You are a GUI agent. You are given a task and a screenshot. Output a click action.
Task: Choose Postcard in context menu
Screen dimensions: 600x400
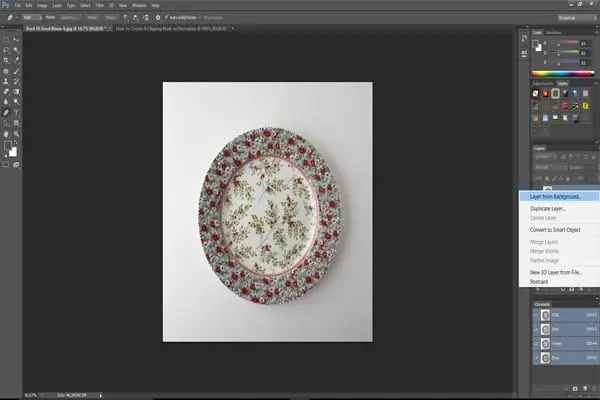pyautogui.click(x=559, y=282)
